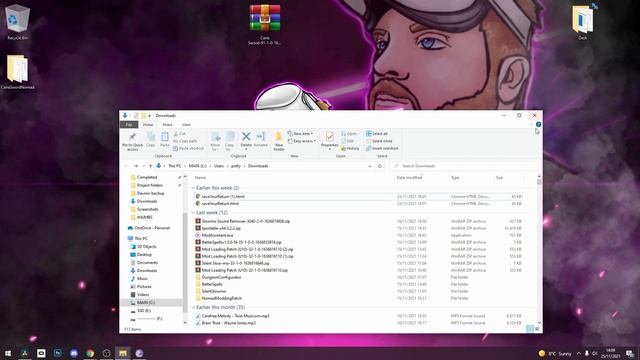Click Select none in the ribbon
The width and height of the screenshot is (640, 360).
pos(379,141)
